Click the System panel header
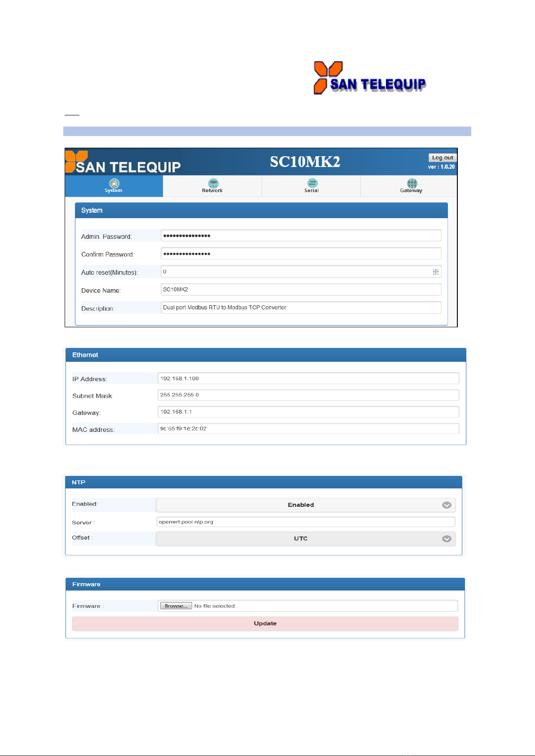Screen dimensions: 535x756 click(x=261, y=211)
